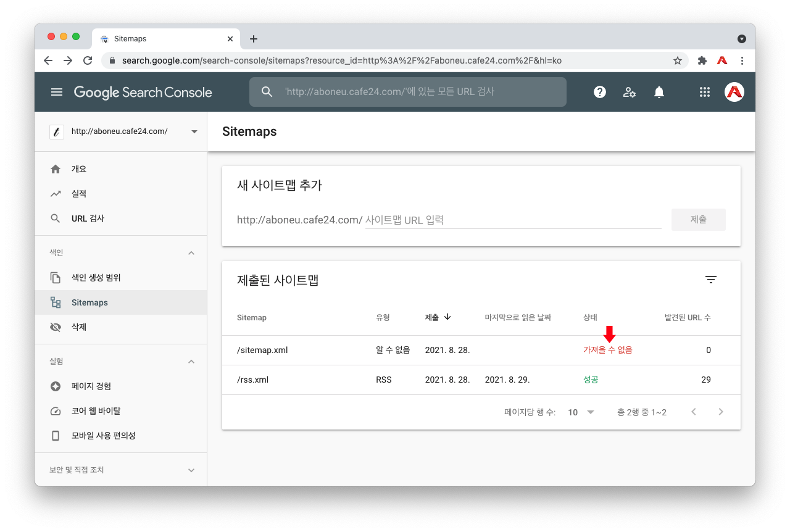Click the Search Console help icon
The height and width of the screenshot is (532, 790).
[600, 92]
